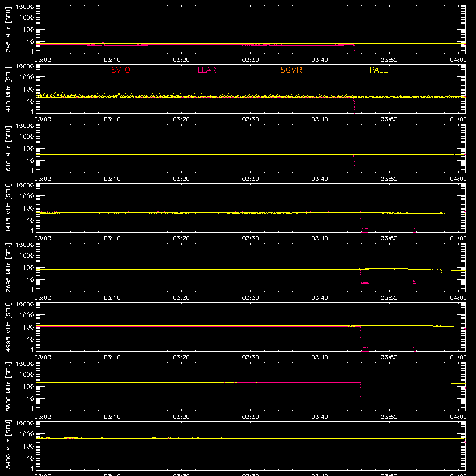The image size is (476, 476).
Task: Click the 10 y-axis value on 1415 MHz plot
Action: click(30, 220)
